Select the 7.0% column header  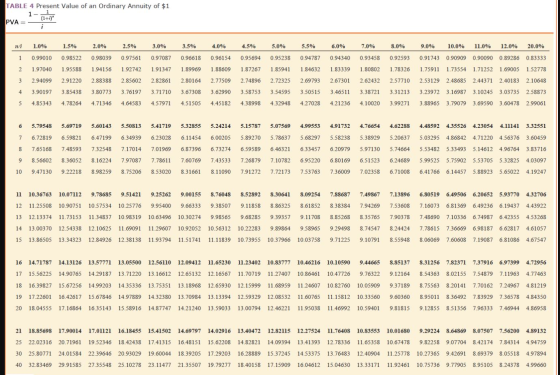click(x=368, y=46)
